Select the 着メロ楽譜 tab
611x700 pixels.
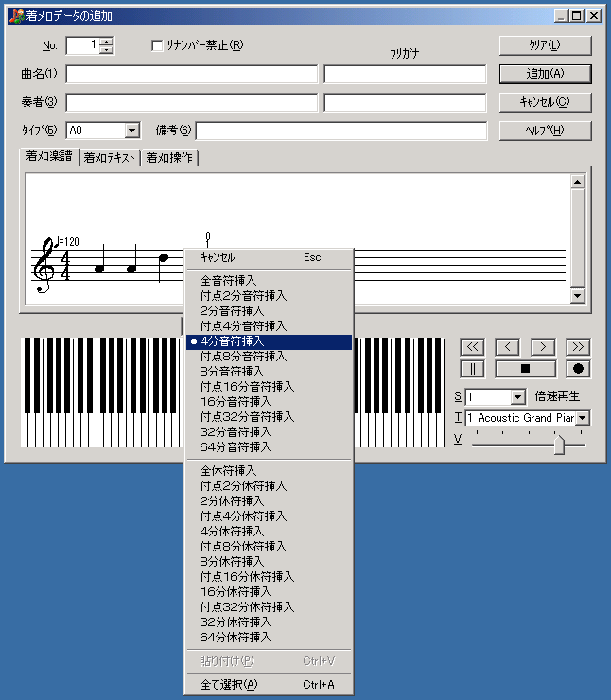click(x=49, y=156)
